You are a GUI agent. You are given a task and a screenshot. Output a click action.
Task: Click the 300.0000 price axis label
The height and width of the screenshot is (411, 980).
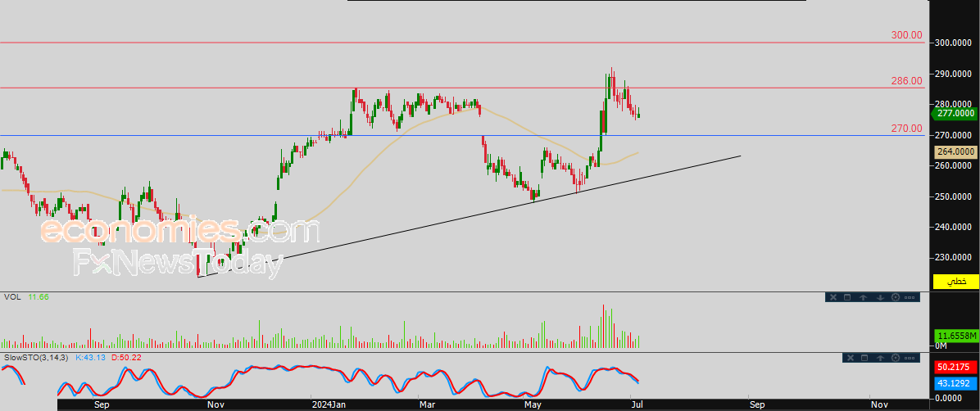954,43
